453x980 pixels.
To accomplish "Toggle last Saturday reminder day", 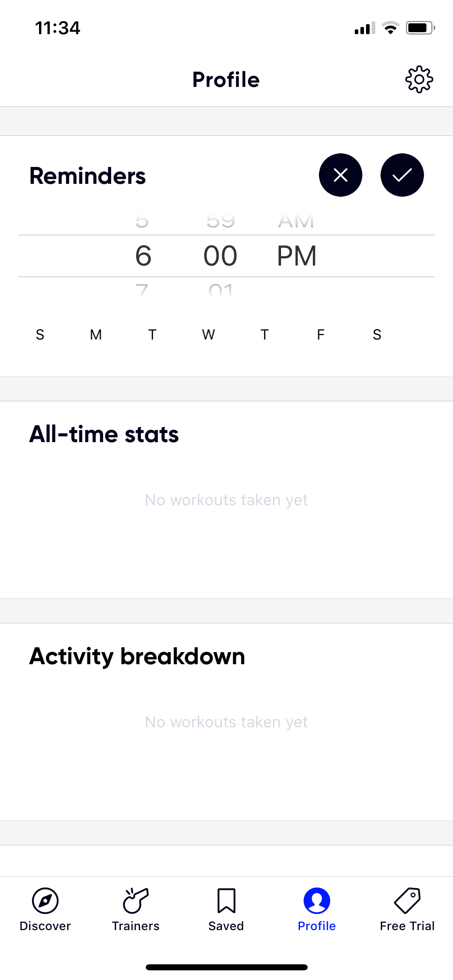I will pyautogui.click(x=377, y=335).
